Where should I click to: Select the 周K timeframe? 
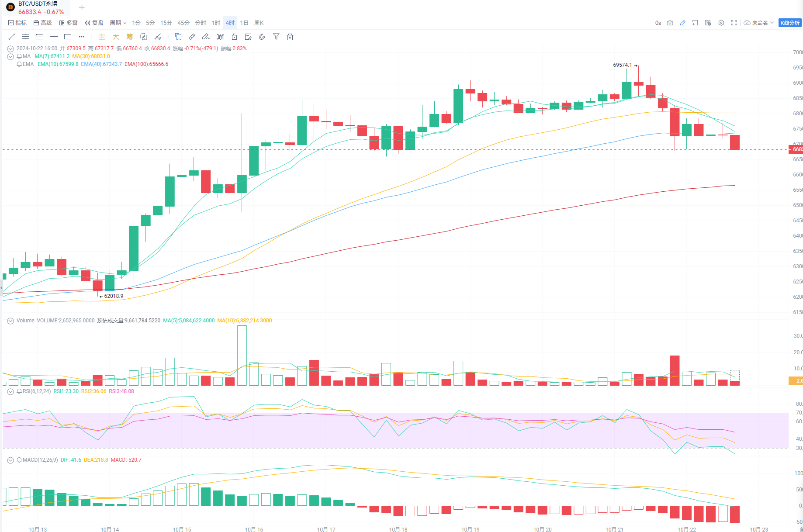click(259, 23)
